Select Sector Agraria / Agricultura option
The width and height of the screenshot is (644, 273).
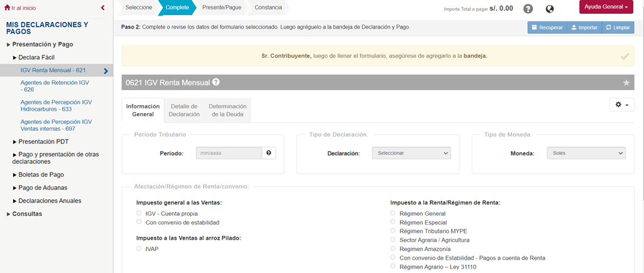393,240
